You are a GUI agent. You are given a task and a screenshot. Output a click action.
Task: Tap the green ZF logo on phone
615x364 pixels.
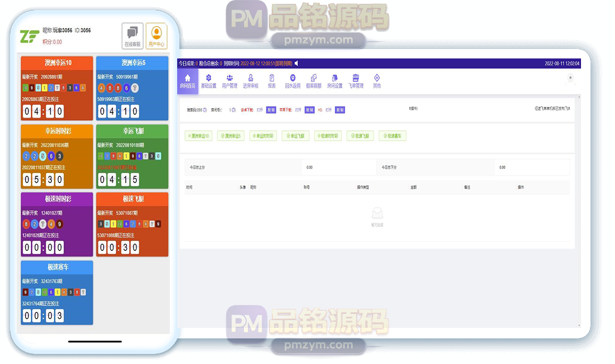click(30, 36)
